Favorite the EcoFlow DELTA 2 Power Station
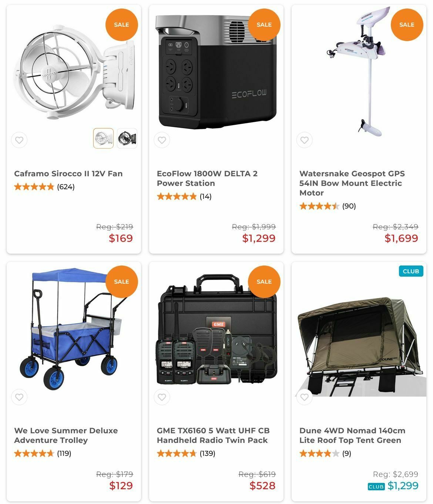 (162, 140)
